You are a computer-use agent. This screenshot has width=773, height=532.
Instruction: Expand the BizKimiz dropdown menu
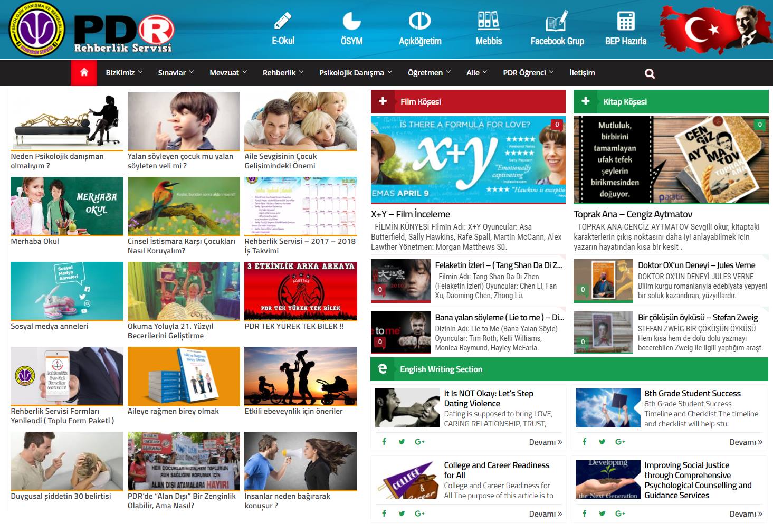[124, 73]
